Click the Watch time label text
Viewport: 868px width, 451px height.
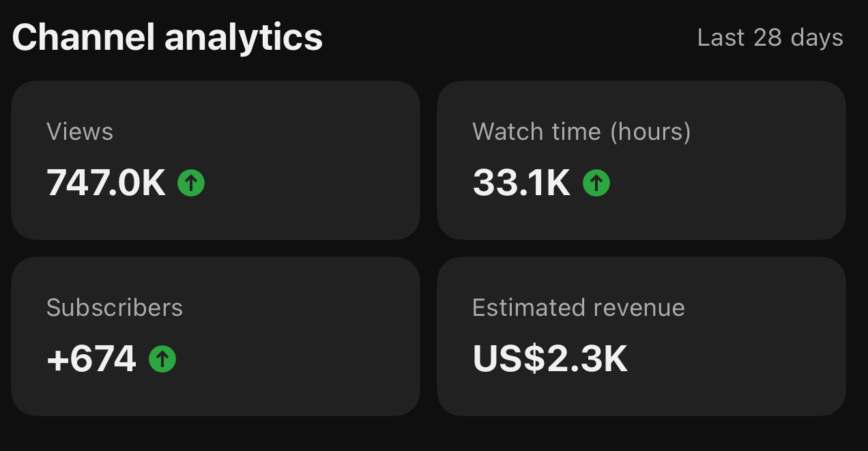[x=538, y=131]
